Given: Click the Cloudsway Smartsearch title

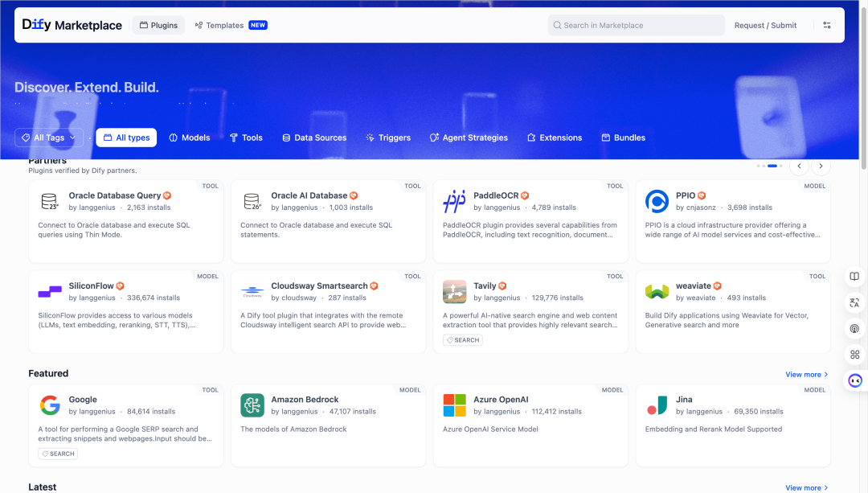Looking at the screenshot, I should pyautogui.click(x=319, y=286).
